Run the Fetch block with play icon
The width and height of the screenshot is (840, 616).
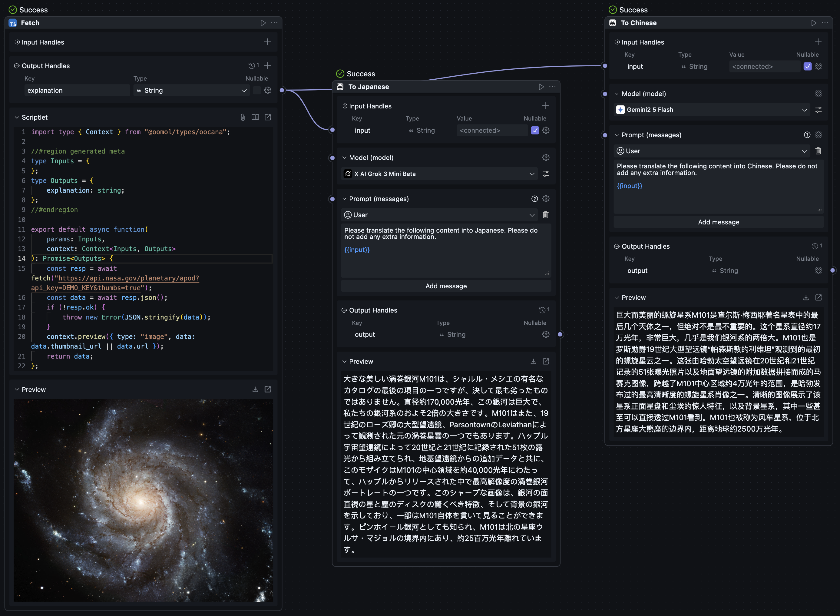[x=263, y=23]
